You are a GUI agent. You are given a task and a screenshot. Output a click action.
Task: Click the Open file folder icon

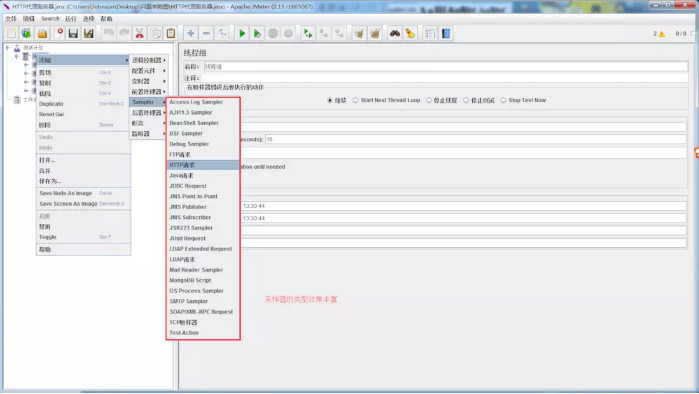42,33
